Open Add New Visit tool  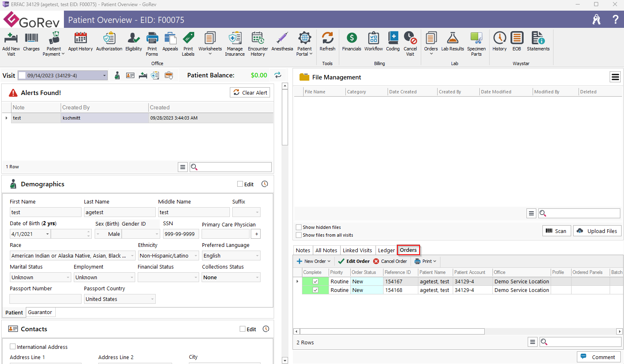pos(11,44)
